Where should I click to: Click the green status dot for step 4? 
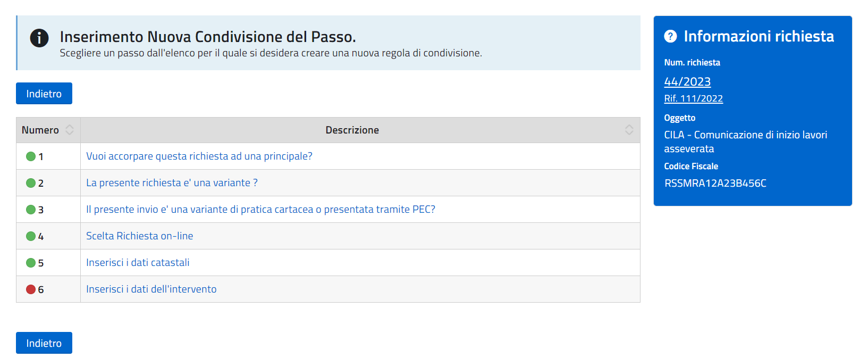click(31, 236)
